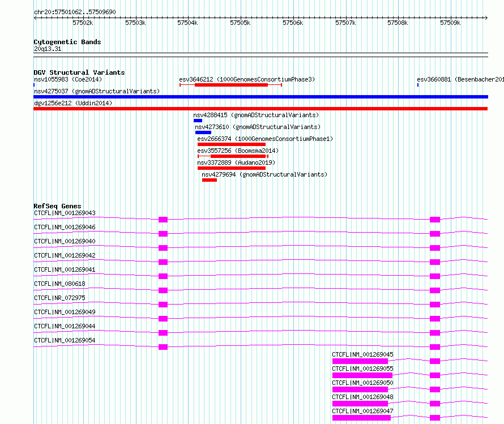Select the 57503k ruler tick label

(135, 23)
